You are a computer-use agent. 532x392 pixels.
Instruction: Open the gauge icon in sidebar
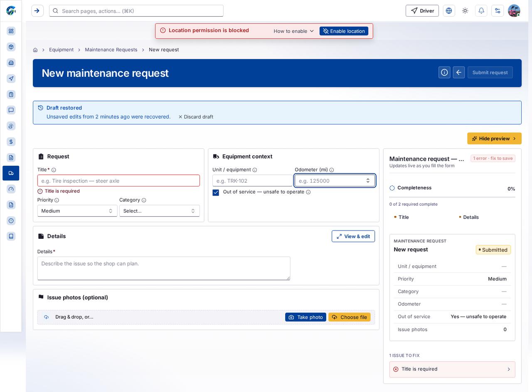(11, 189)
